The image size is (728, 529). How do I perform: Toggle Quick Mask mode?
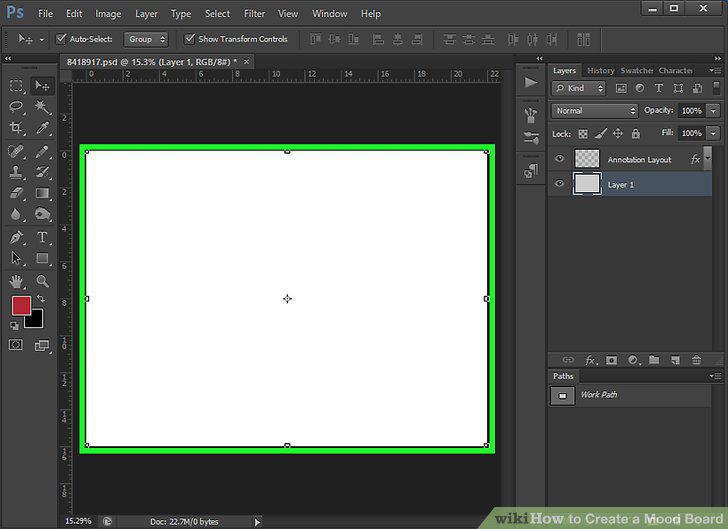tap(16, 345)
